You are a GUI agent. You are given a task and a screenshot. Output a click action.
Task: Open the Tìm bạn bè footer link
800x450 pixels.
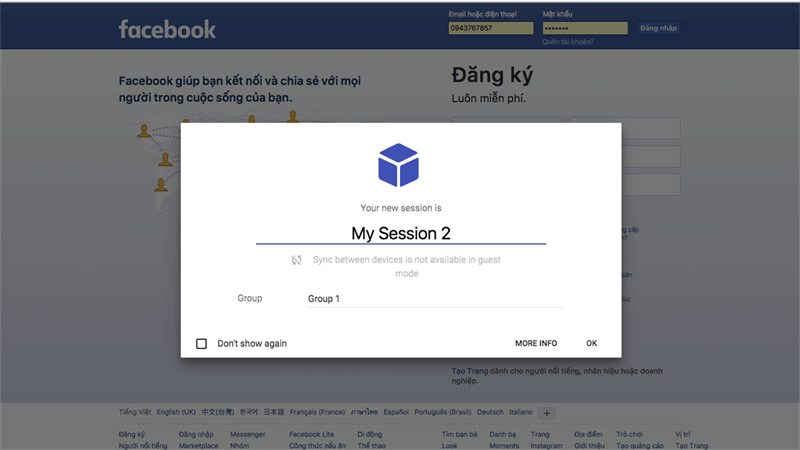tap(459, 434)
